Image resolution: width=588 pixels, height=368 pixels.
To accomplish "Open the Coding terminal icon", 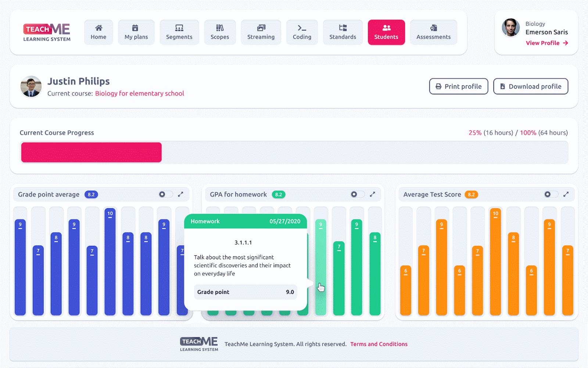I will pyautogui.click(x=302, y=28).
